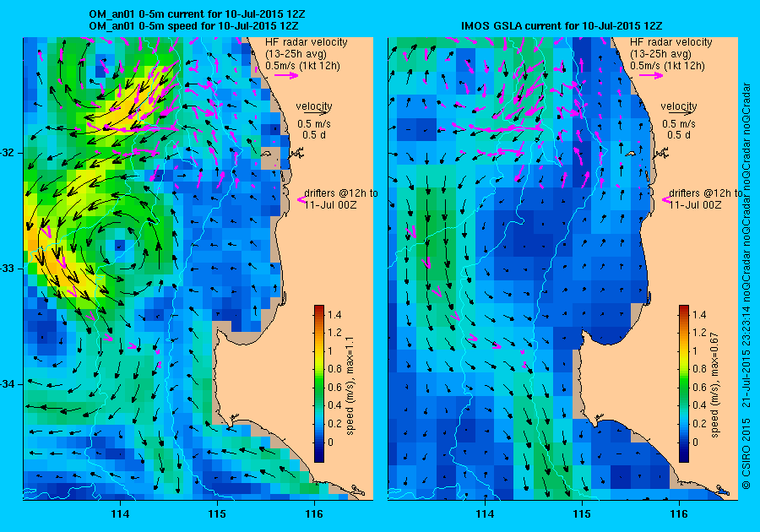This screenshot has height=532, width=760.
Task: Click longitude 115 label under left map
Action: 217,514
